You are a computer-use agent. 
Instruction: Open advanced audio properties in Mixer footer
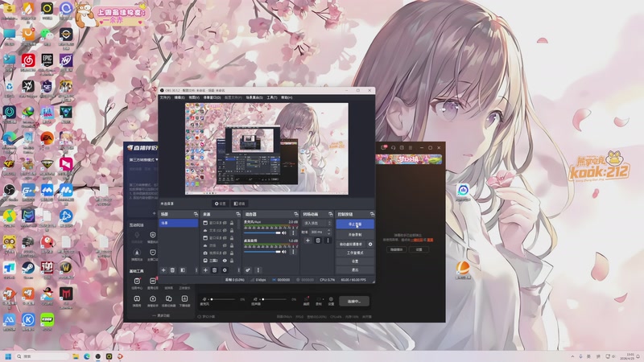click(248, 270)
